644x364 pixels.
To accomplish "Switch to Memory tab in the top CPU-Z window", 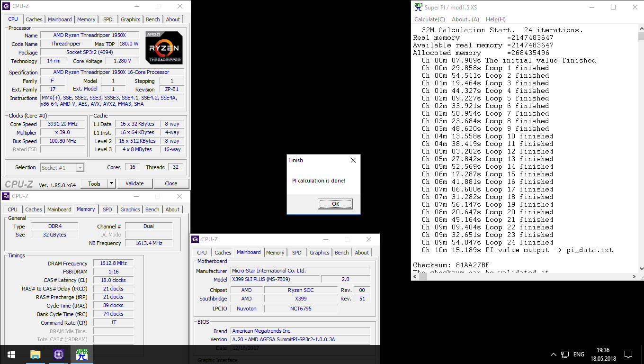I will click(x=86, y=19).
